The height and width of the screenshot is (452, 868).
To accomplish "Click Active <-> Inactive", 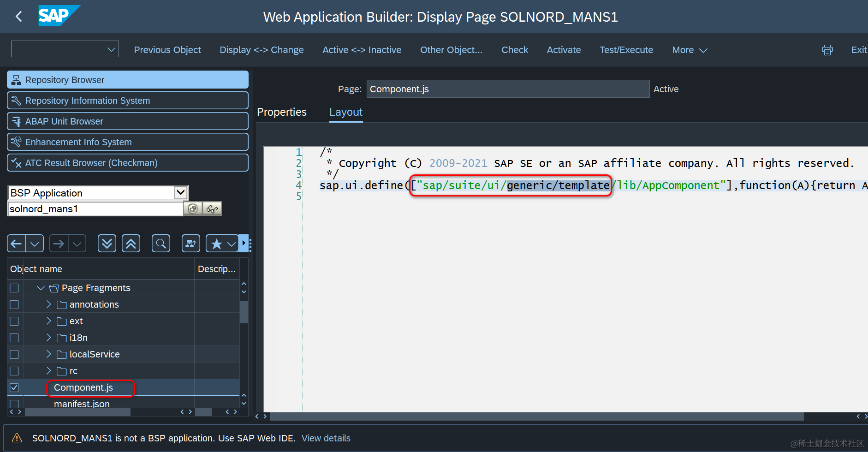I will [362, 50].
